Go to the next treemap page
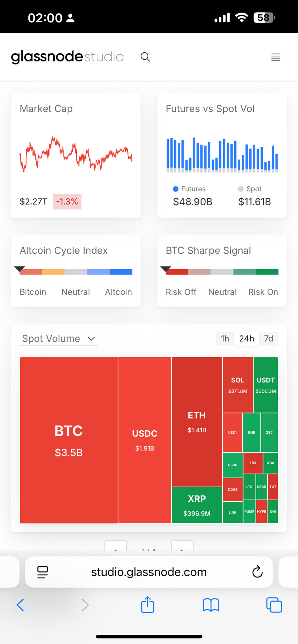This screenshot has width=298, height=644. point(182,546)
